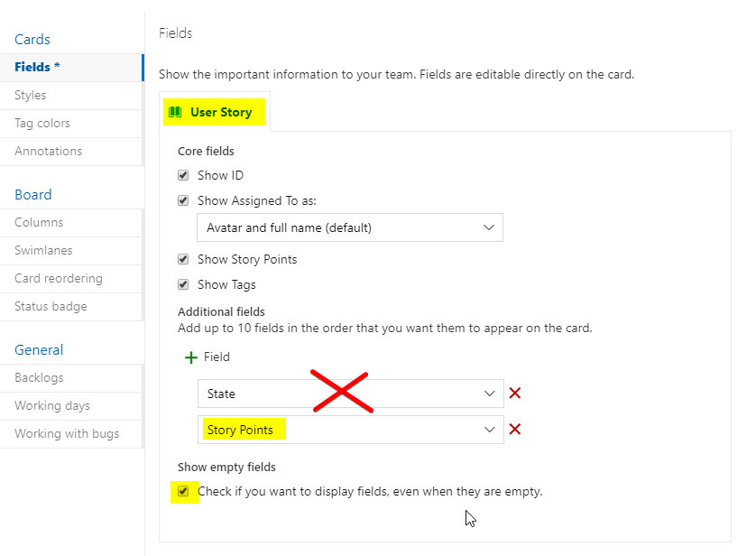756x556 pixels.
Task: Disable the Show Tags checkbox
Action: pos(184,285)
